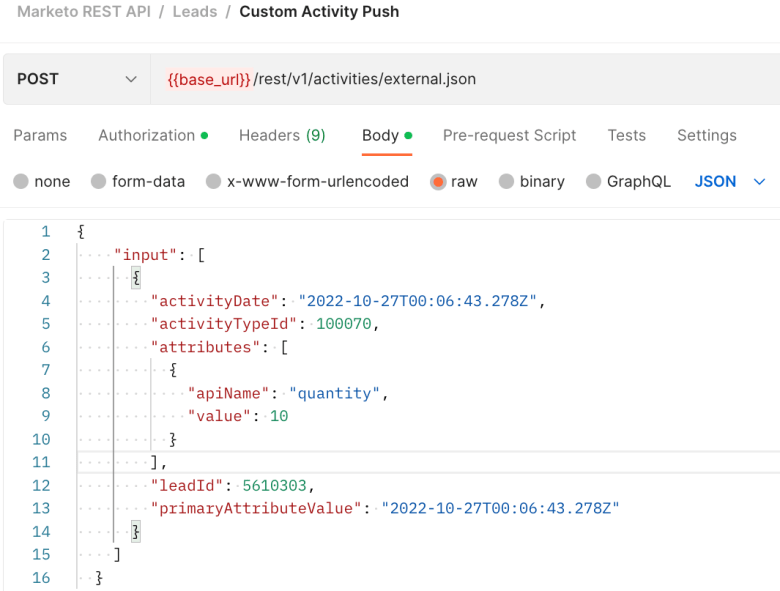The width and height of the screenshot is (780, 591).
Task: Click the "primaryAttributeValue" key
Action: click(256, 508)
